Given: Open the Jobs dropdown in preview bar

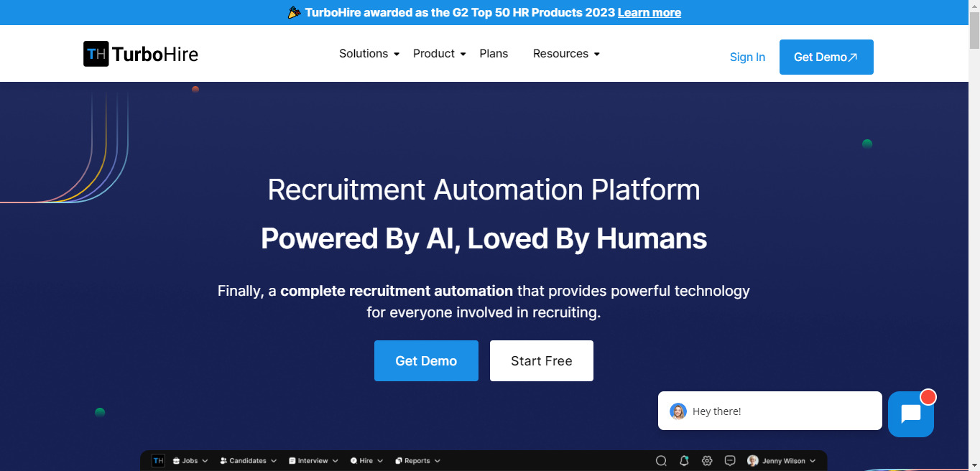Looking at the screenshot, I should (190, 461).
